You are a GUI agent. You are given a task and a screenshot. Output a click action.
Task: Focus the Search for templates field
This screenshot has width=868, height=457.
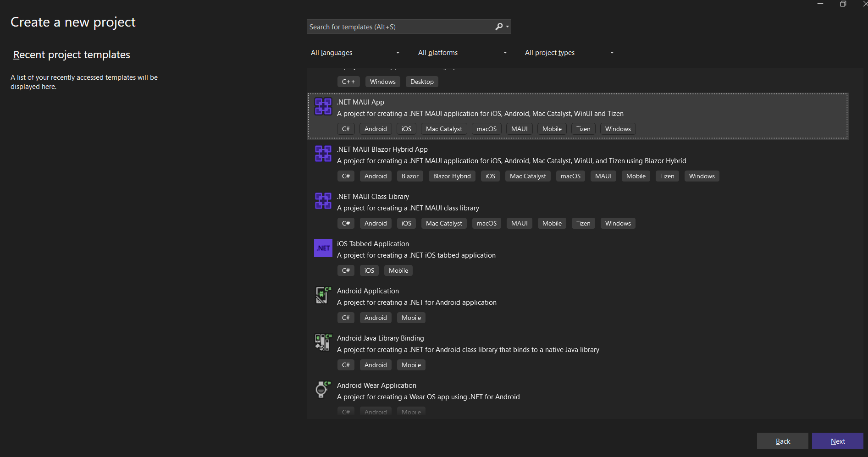click(x=399, y=27)
